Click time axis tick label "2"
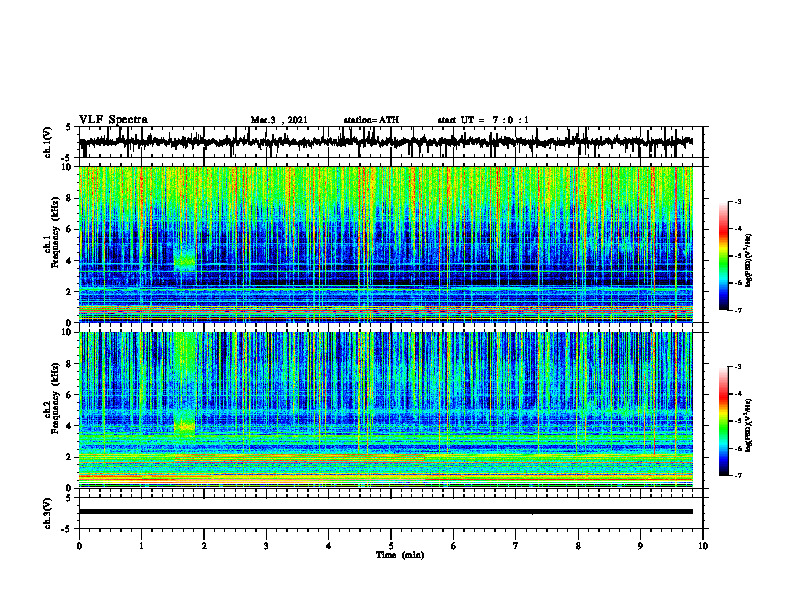 pos(204,546)
